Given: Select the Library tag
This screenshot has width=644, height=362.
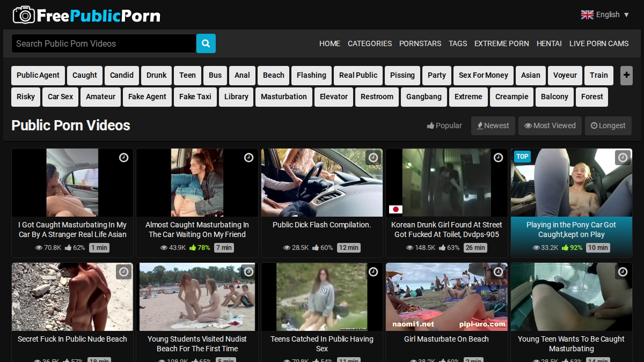Looking at the screenshot, I should click(236, 97).
